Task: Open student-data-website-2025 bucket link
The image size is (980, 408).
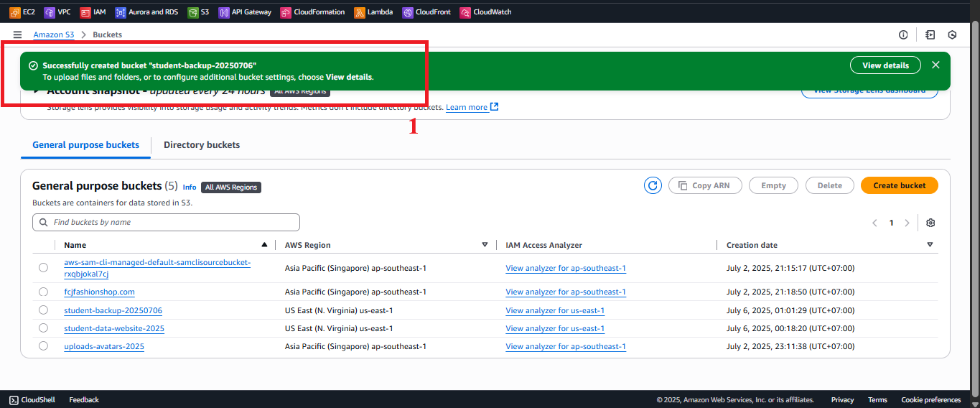Action: coord(114,328)
